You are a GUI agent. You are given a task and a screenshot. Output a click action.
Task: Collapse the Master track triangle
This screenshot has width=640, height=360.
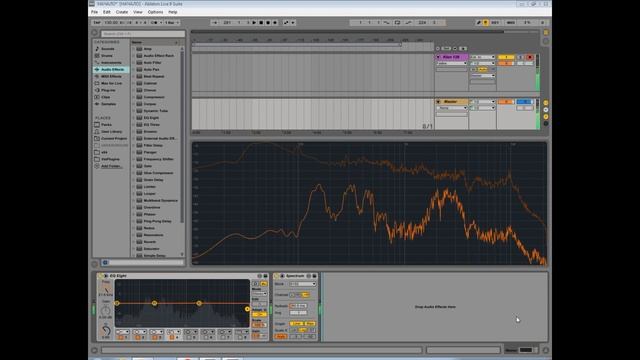[438, 102]
